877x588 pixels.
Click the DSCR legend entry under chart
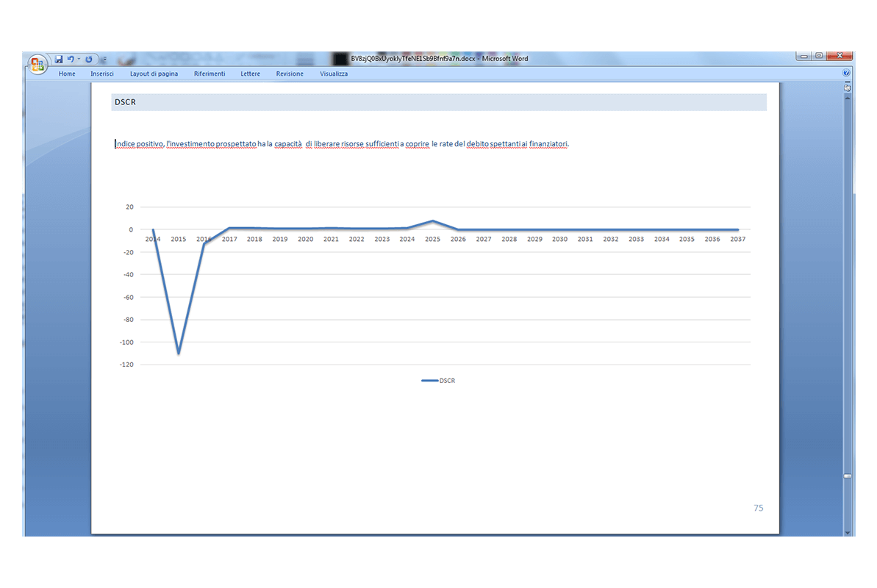[x=438, y=381]
